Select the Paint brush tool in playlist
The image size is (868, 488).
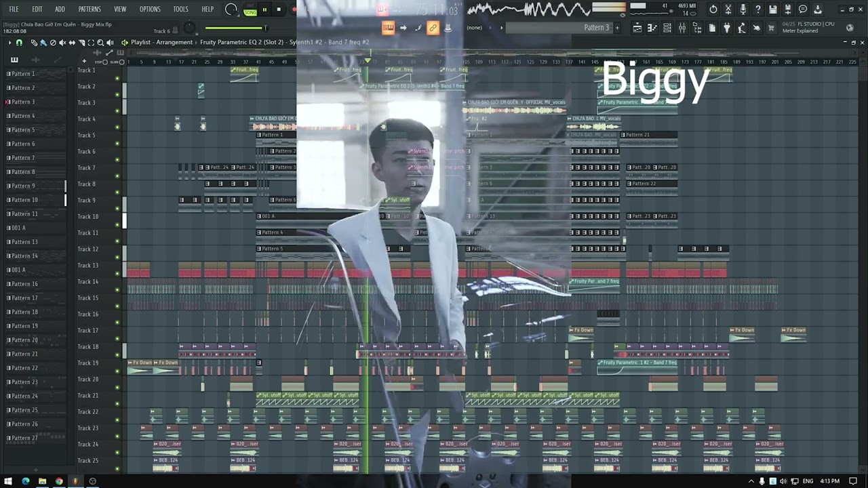(x=43, y=43)
